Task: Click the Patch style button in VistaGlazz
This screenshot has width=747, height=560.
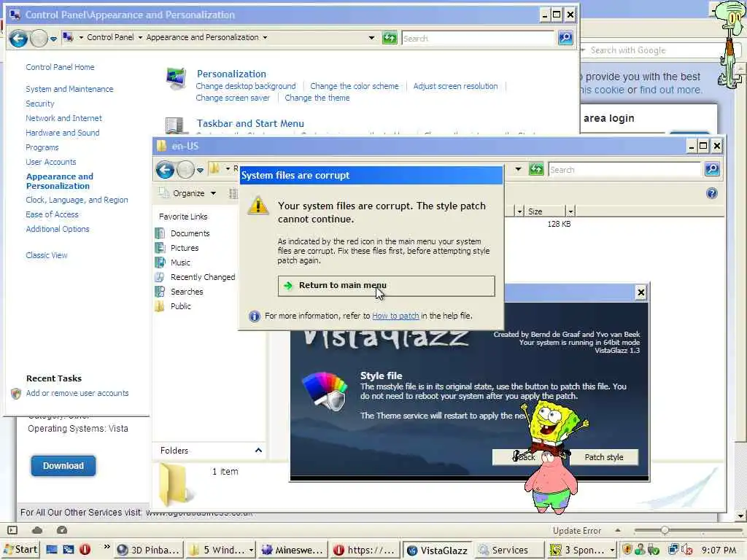Action: (603, 457)
